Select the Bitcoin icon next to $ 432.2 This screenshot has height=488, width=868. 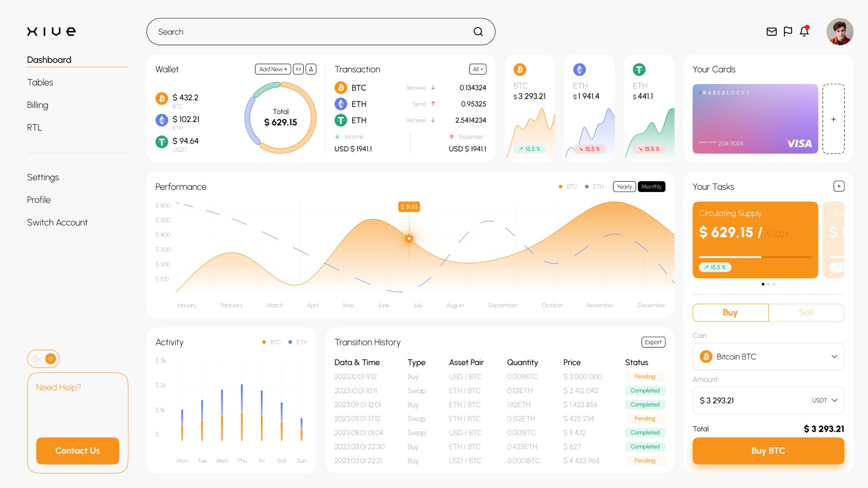coord(162,98)
